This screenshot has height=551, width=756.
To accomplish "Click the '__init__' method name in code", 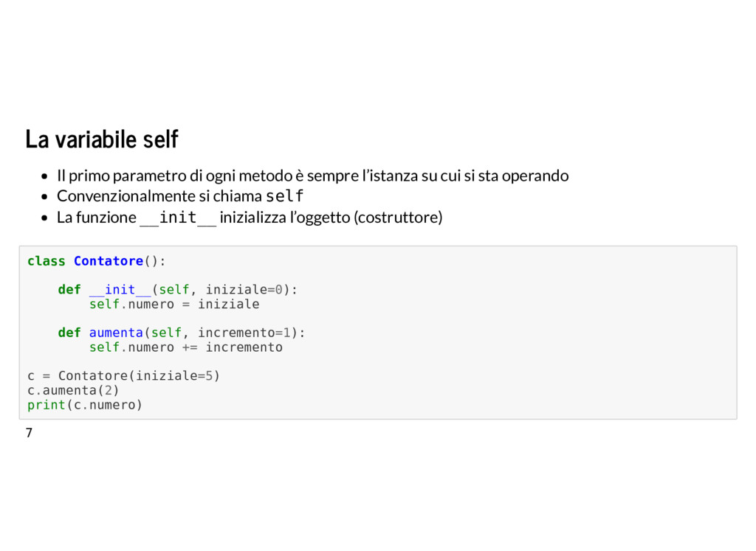I will pyautogui.click(x=120, y=290).
